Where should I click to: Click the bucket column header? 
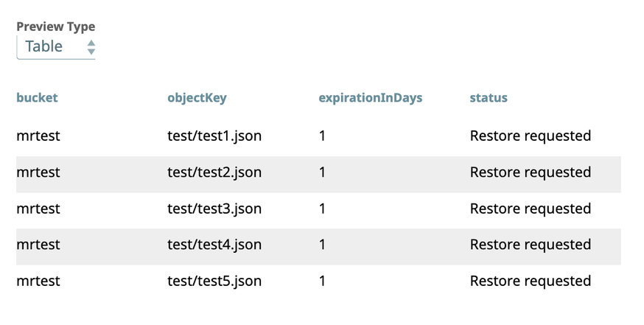[x=37, y=97]
